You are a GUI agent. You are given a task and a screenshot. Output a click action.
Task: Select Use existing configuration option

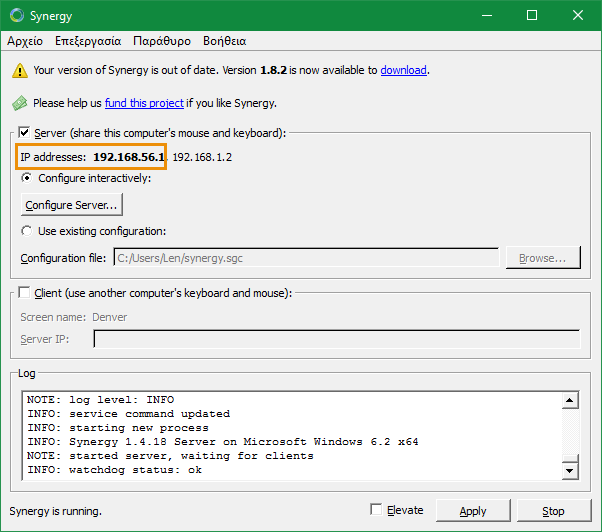click(x=26, y=231)
